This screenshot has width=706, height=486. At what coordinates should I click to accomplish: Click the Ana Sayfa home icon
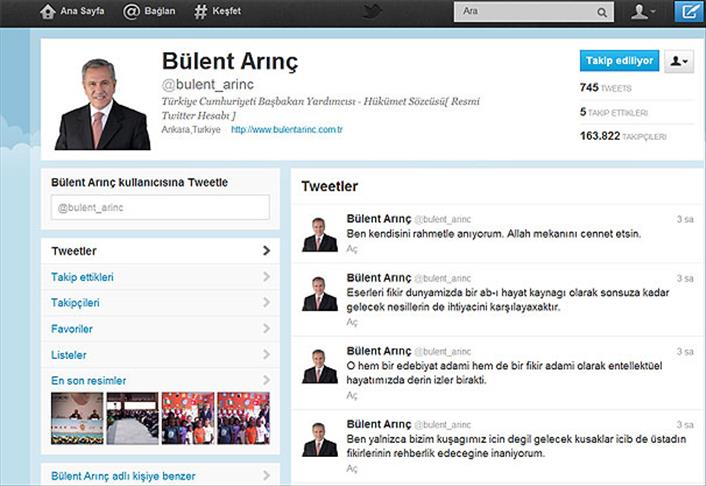tap(47, 12)
